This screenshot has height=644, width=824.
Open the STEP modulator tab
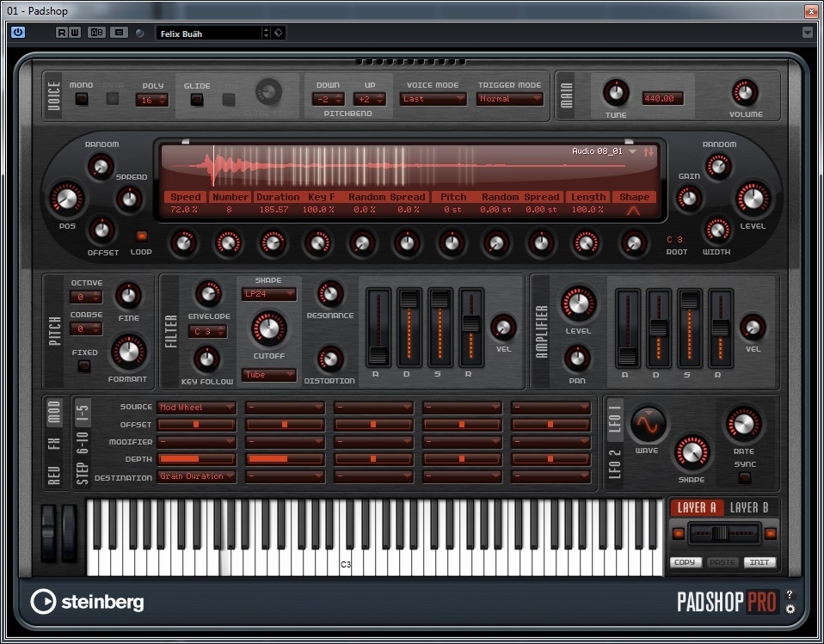[x=83, y=475]
